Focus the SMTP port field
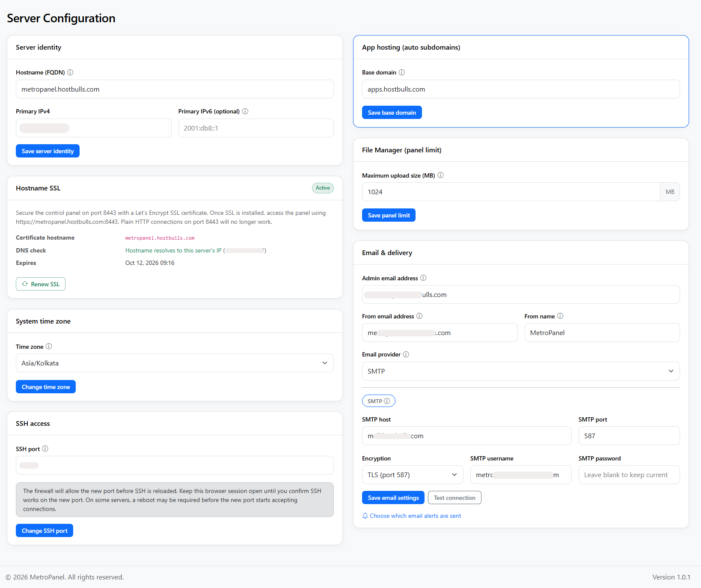701x588 pixels. pyautogui.click(x=629, y=436)
